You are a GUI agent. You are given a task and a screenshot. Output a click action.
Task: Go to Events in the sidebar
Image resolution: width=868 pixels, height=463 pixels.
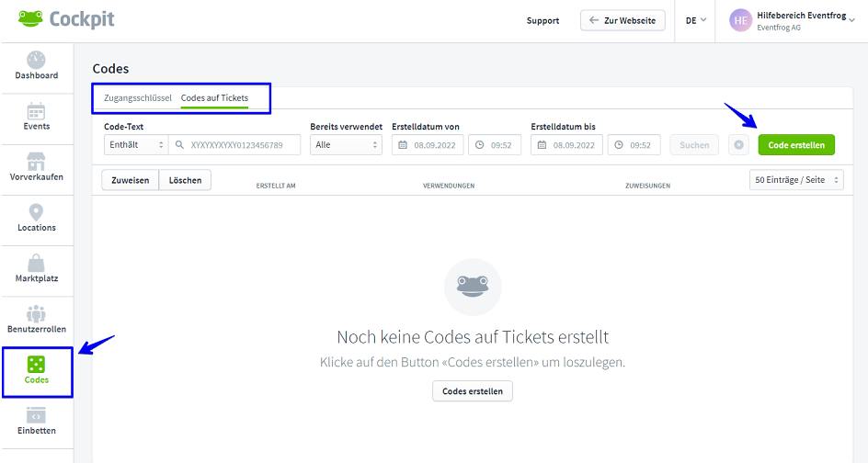coord(36,117)
